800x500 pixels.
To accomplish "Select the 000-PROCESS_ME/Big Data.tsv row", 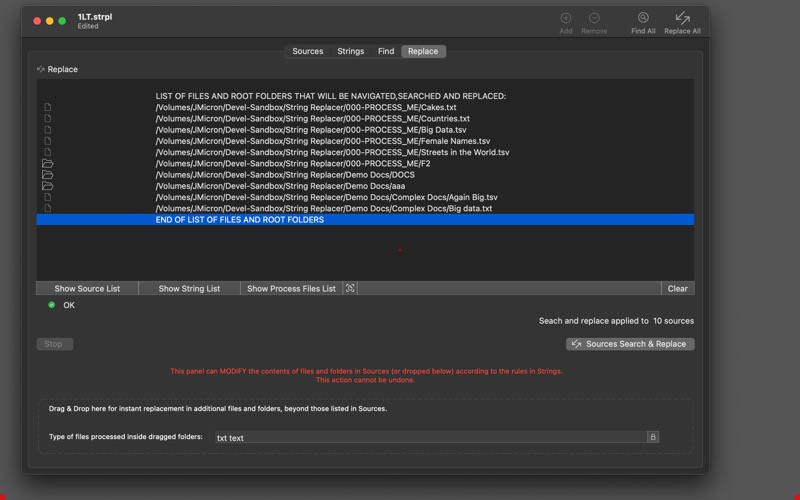I will pos(365,130).
